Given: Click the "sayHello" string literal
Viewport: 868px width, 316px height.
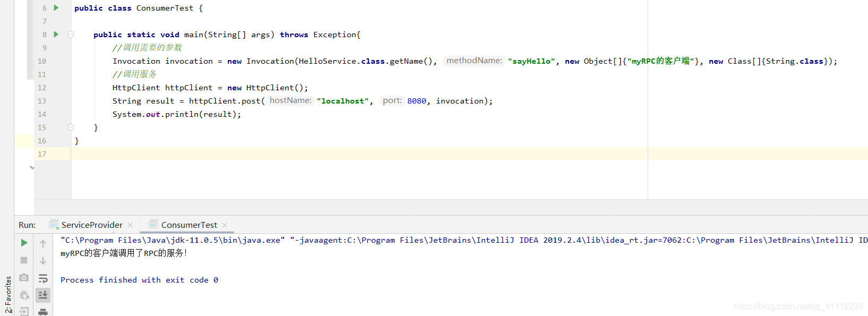Looking at the screenshot, I should click(x=531, y=61).
